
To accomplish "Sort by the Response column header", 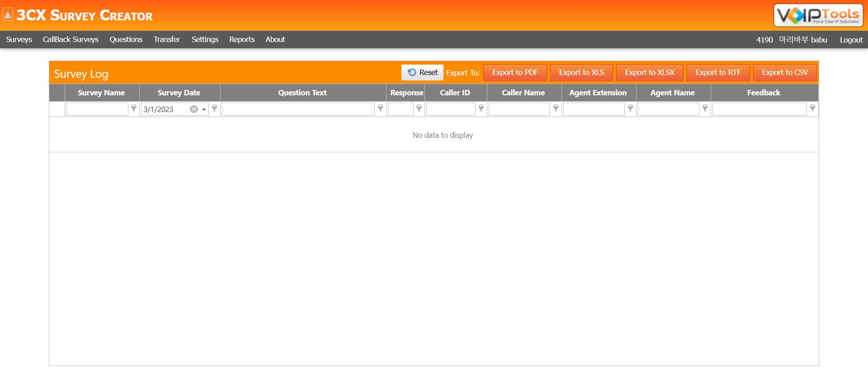I will 406,93.
